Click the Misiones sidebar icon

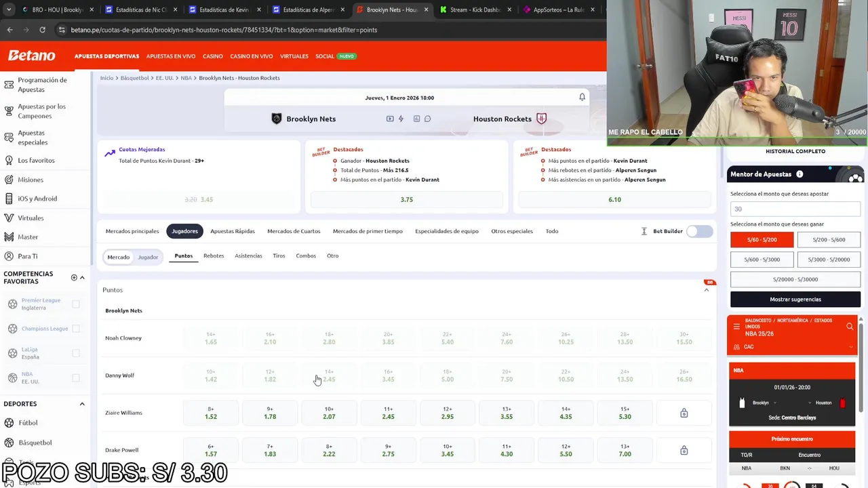9,180
